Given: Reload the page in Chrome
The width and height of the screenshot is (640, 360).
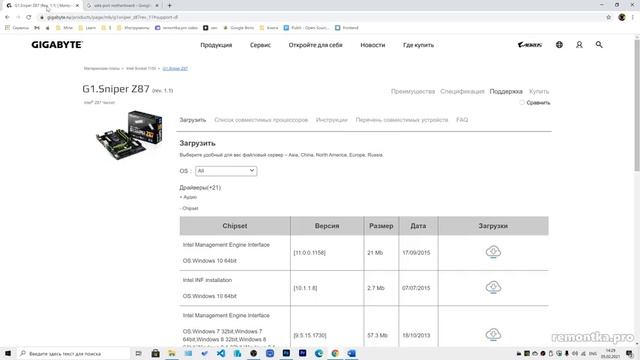Looking at the screenshot, I should pos(29,17).
